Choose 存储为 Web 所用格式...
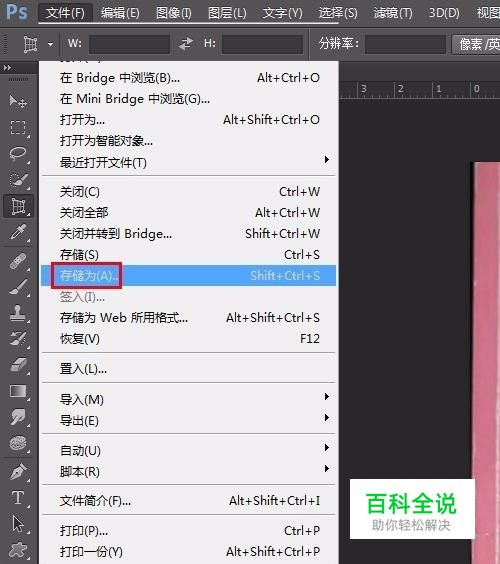500x564 pixels. (x=189, y=318)
